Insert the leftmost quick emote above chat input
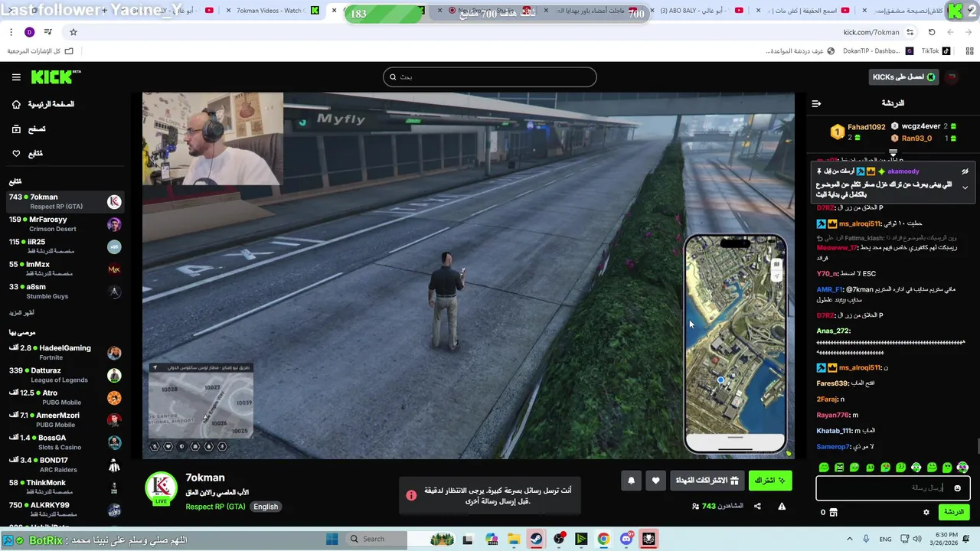 (x=824, y=467)
